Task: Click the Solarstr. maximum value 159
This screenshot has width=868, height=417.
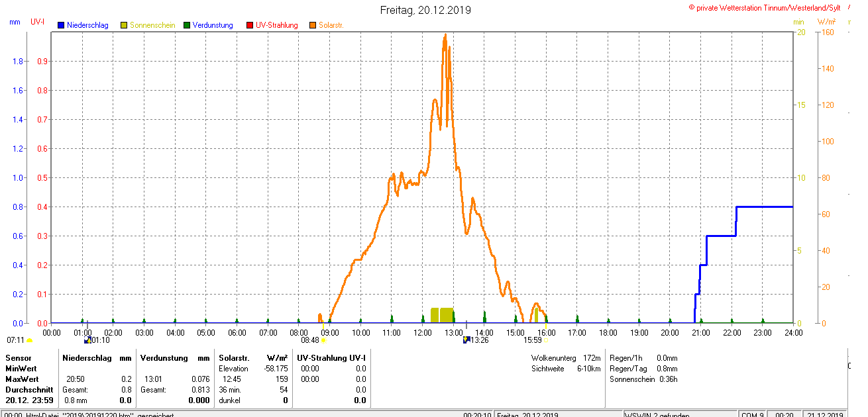Action: [282, 379]
